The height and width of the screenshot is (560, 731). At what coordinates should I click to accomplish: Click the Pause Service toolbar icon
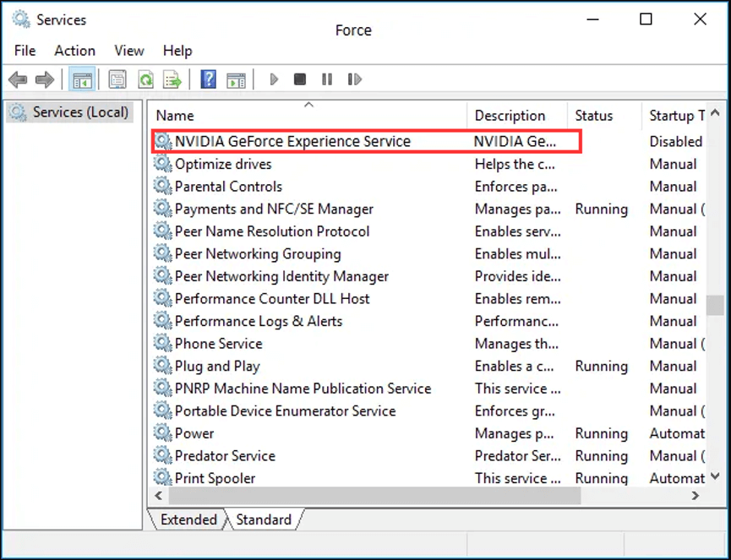pos(327,79)
